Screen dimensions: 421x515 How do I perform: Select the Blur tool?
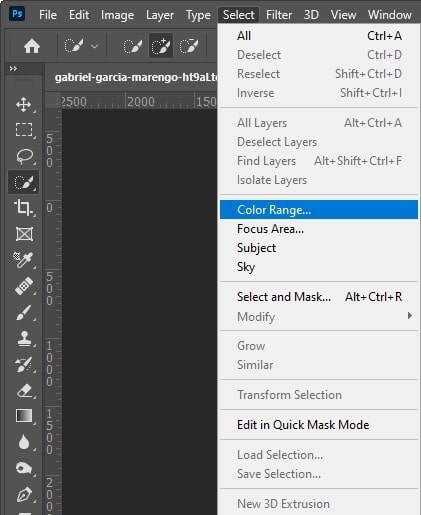point(24,442)
